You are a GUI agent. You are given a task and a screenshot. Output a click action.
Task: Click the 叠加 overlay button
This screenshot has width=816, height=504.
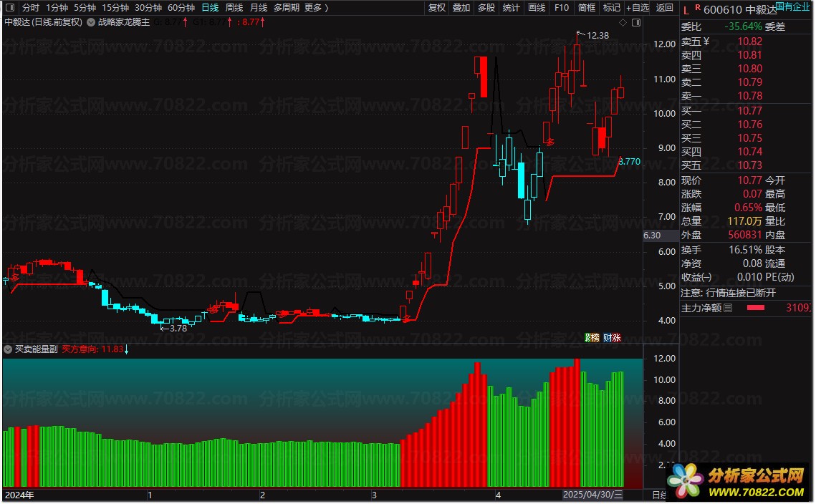click(461, 7)
